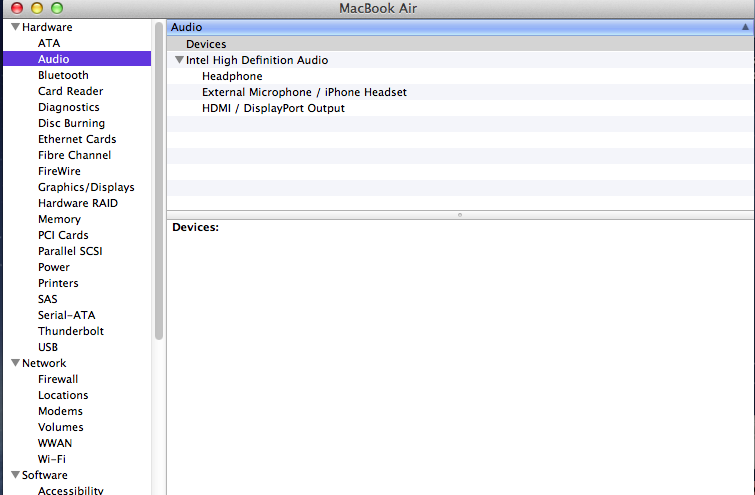Open Firewall under Network

(58, 379)
